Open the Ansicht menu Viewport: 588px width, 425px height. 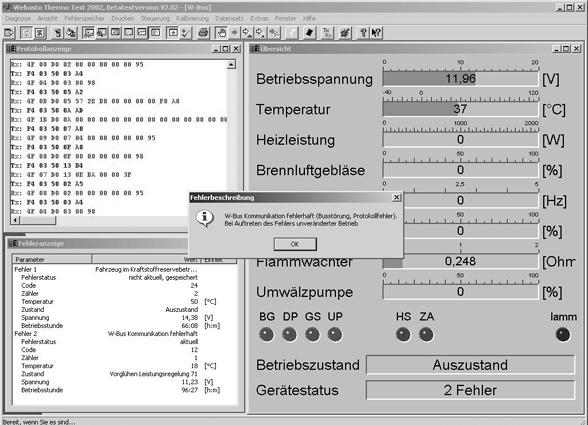[48, 18]
